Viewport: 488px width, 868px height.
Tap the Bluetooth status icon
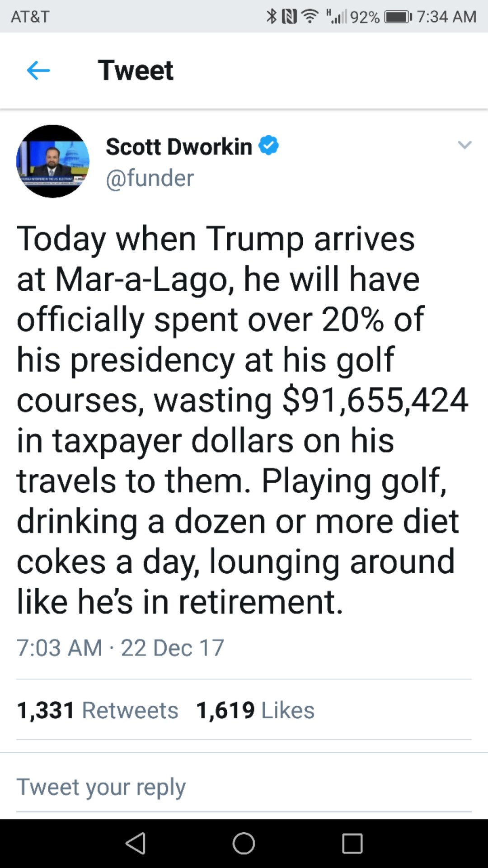tap(271, 17)
